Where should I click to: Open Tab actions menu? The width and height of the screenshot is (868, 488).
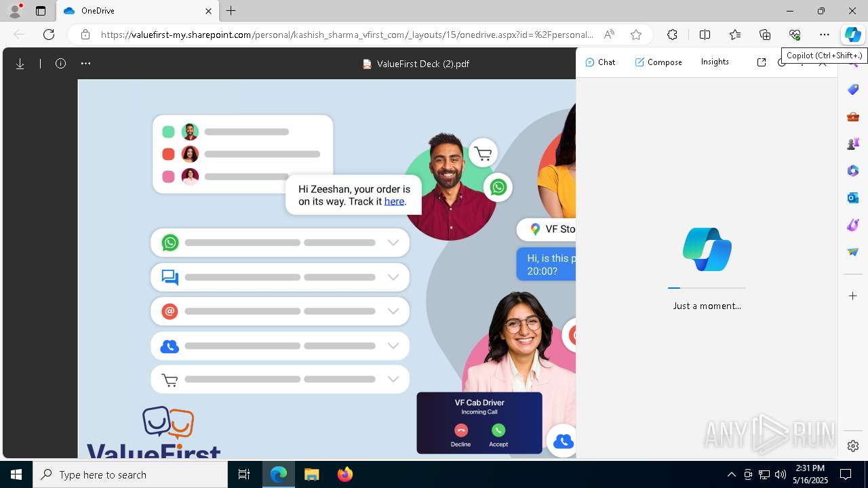point(41,11)
